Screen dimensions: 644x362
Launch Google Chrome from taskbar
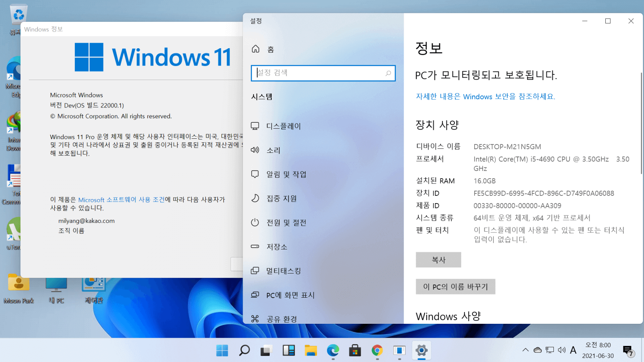coord(377,350)
